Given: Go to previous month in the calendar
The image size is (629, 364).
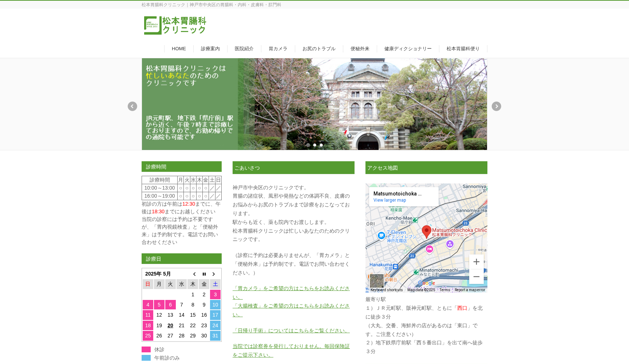Looking at the screenshot, I should 194,274.
